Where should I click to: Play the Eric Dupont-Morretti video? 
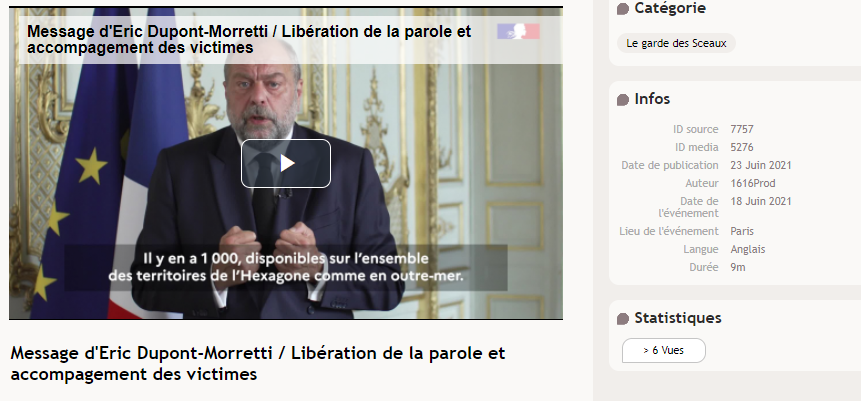click(286, 163)
